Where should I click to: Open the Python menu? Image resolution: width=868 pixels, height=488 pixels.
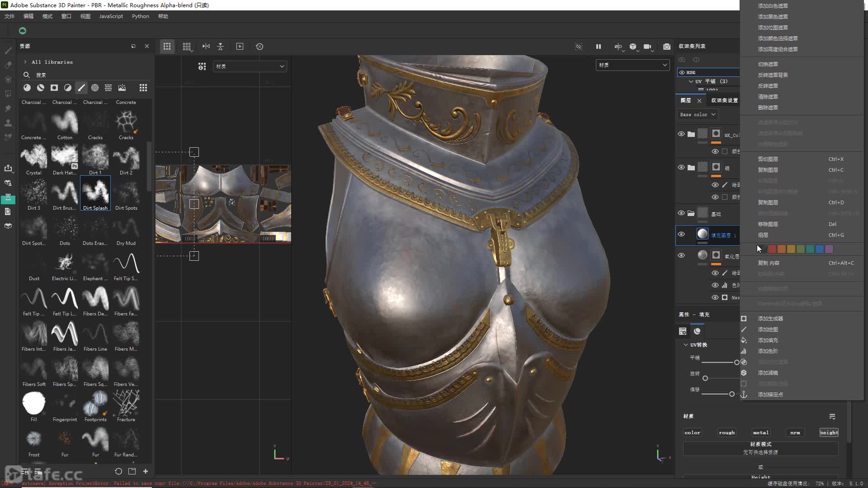tap(140, 16)
